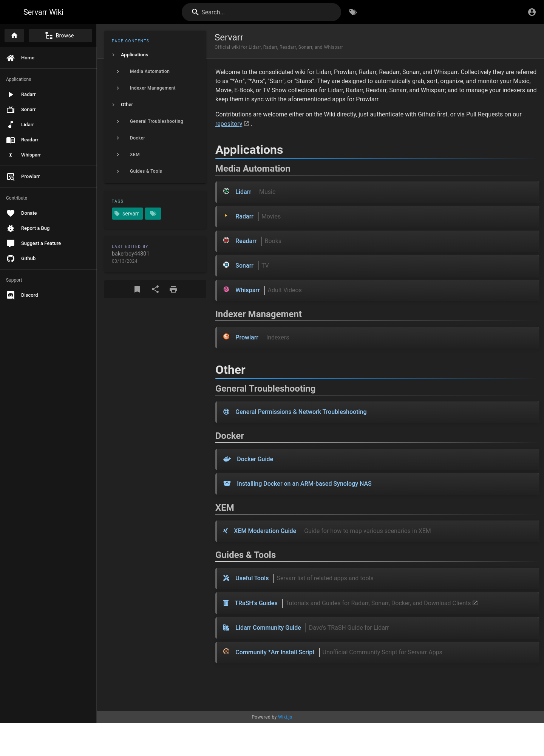Bookmark this page with the bookmark icon
The height and width of the screenshot is (756, 544).
(137, 289)
